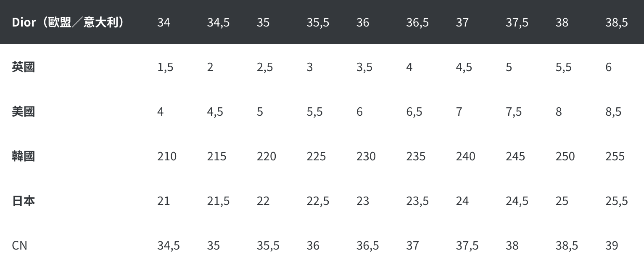
Task: Click US size 7,5 cell
Action: pos(514,112)
